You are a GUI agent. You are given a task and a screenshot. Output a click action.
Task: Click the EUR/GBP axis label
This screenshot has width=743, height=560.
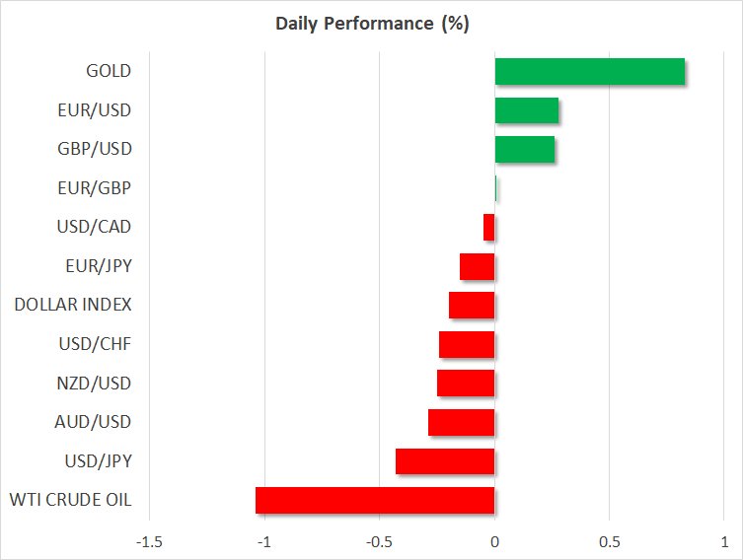(x=95, y=188)
